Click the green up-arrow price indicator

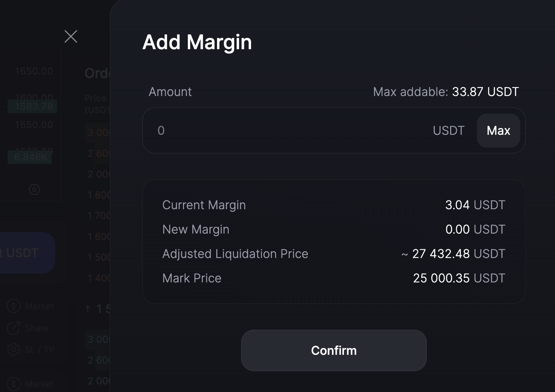(x=88, y=309)
